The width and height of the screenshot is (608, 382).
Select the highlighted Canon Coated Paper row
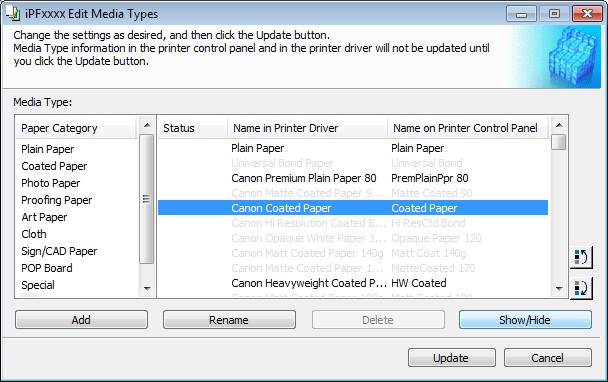(x=353, y=208)
